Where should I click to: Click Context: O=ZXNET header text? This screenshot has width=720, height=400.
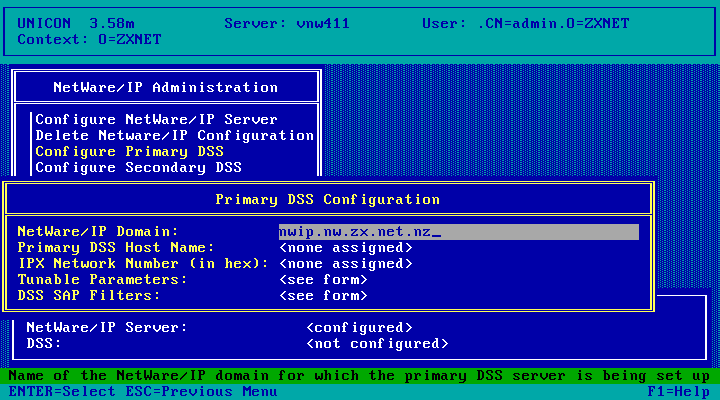point(90,39)
